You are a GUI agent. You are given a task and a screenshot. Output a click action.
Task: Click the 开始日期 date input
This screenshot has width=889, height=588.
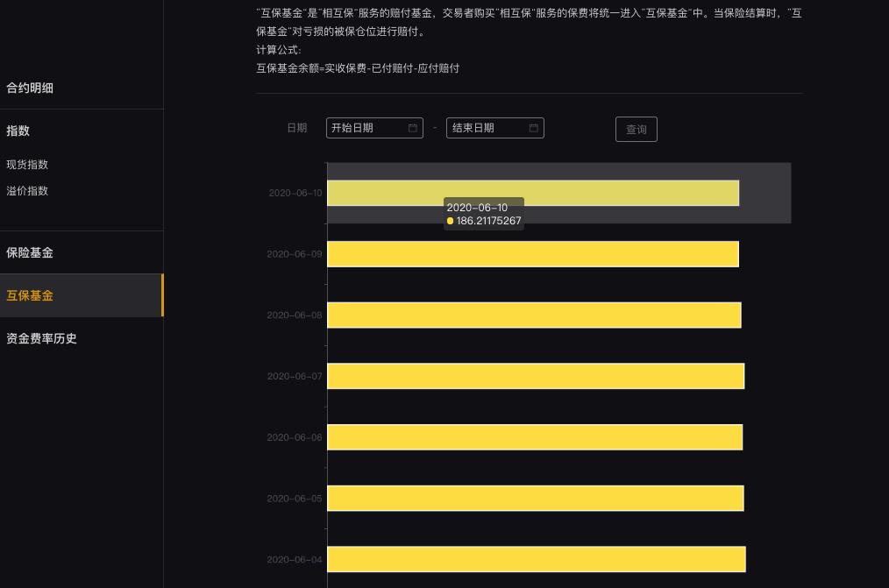pyautogui.click(x=374, y=128)
